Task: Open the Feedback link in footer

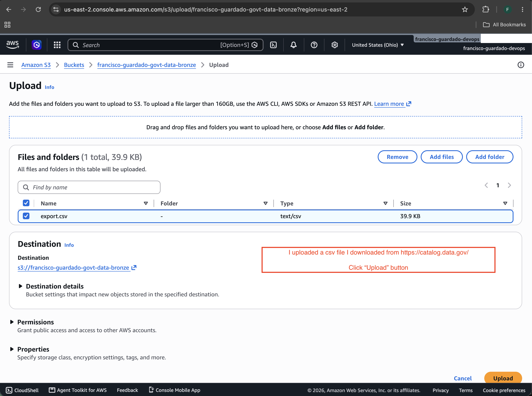Action: coord(127,390)
